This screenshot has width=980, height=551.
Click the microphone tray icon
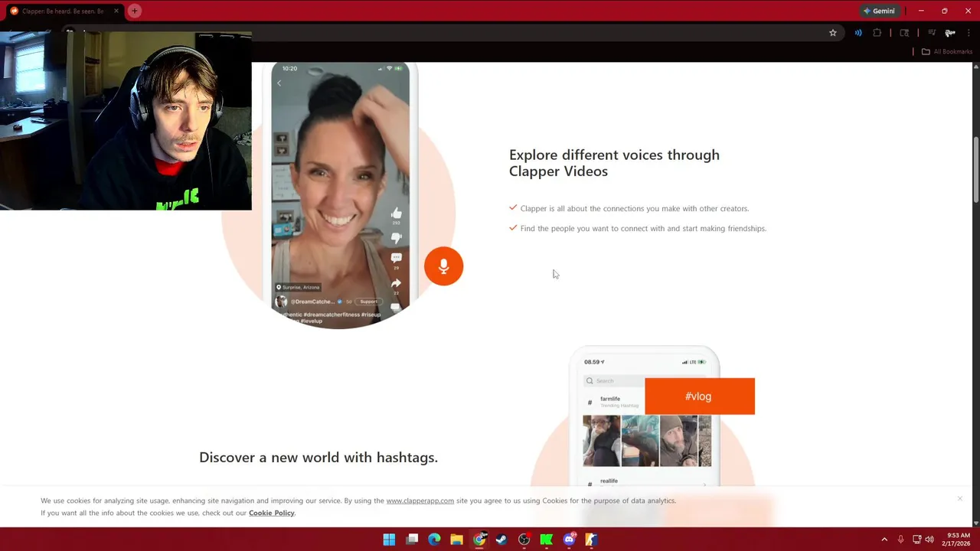[900, 540]
